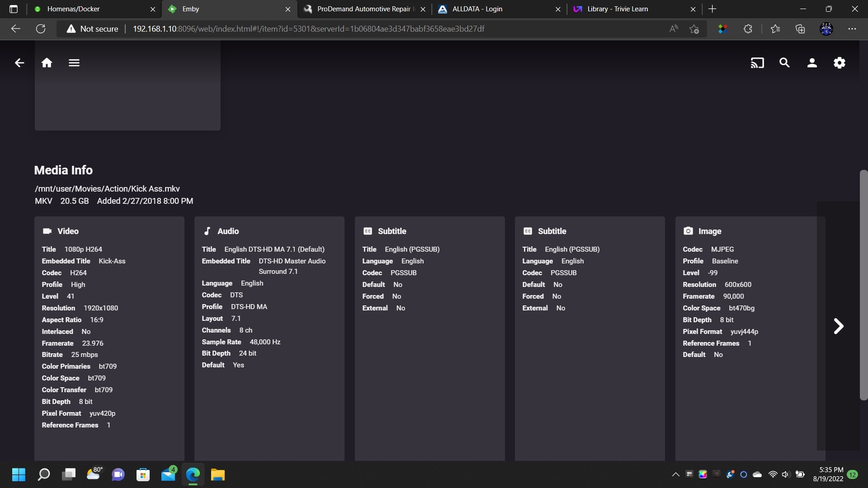Switch to Homenas/Docker tab
The height and width of the screenshot is (488, 868).
[x=73, y=9]
